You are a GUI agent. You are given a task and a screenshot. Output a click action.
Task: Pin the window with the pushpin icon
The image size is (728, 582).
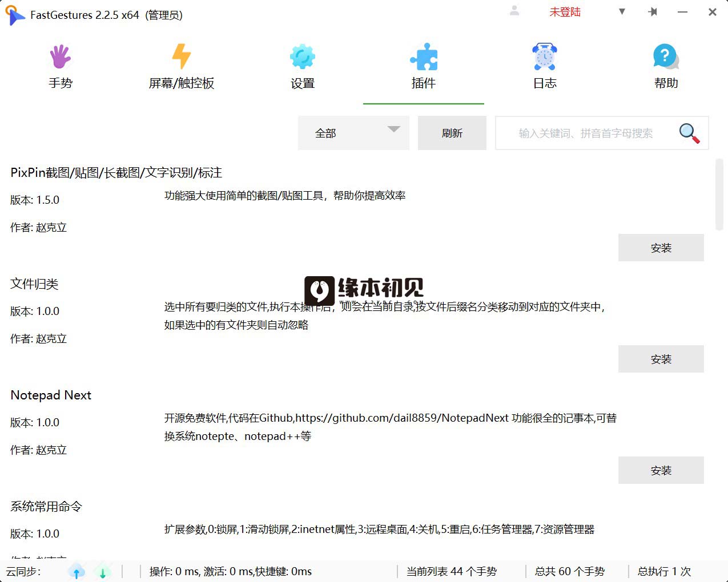pos(653,12)
